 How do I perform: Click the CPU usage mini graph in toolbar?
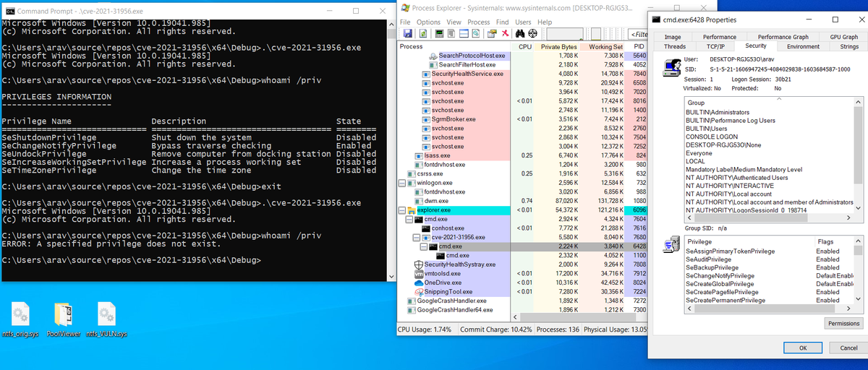coord(565,34)
